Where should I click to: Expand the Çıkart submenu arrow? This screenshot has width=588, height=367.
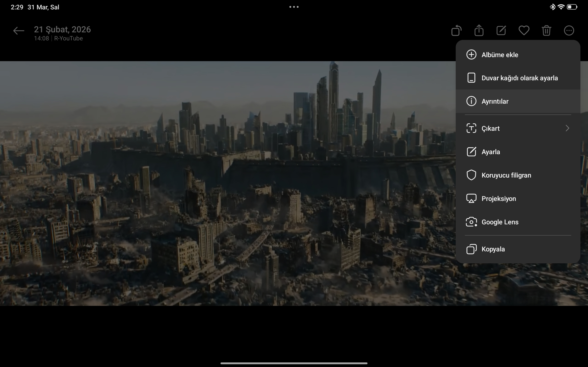click(567, 128)
